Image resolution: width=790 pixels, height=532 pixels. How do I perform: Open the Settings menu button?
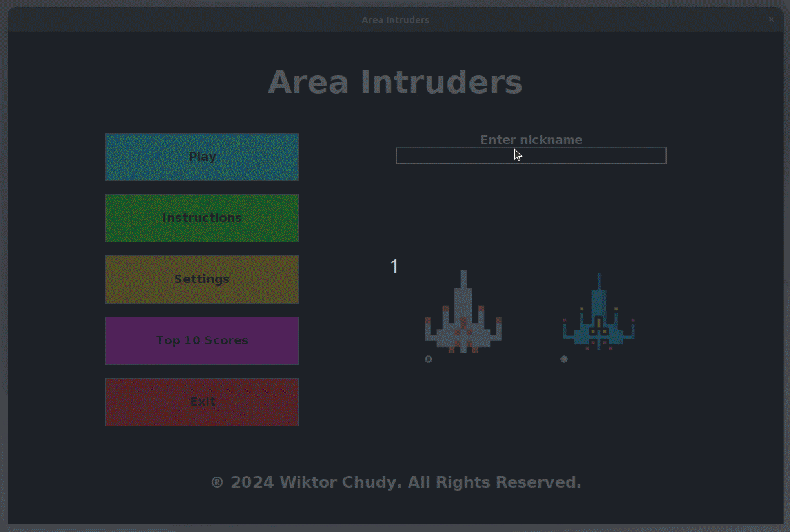(202, 279)
